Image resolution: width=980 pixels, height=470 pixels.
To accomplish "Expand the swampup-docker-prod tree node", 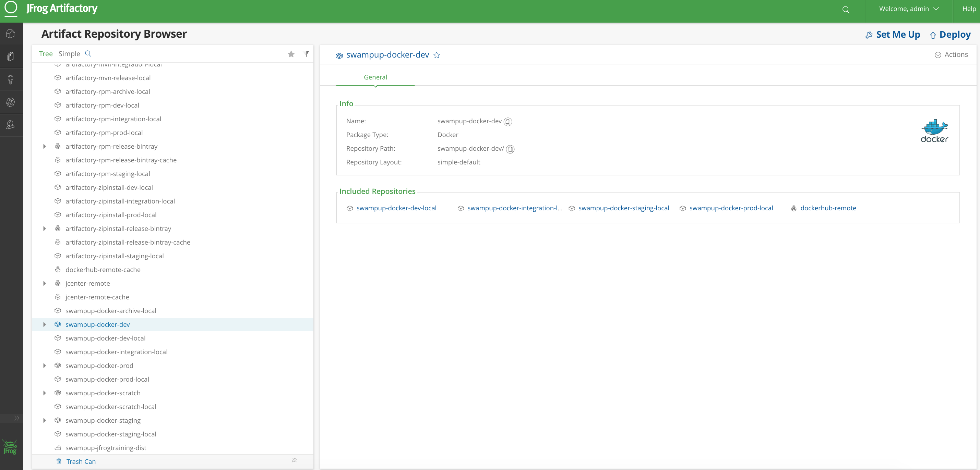I will tap(45, 366).
